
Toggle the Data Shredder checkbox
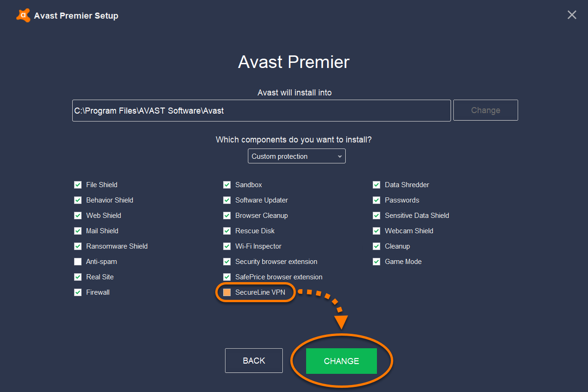(x=376, y=185)
